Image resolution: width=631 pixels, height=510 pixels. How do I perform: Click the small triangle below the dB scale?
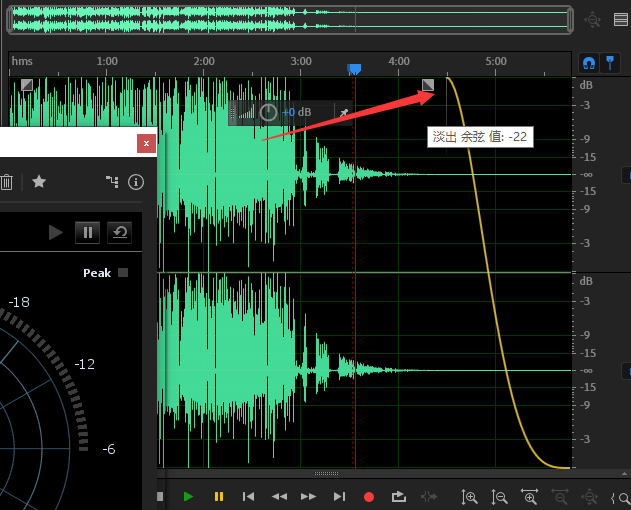click(624, 473)
